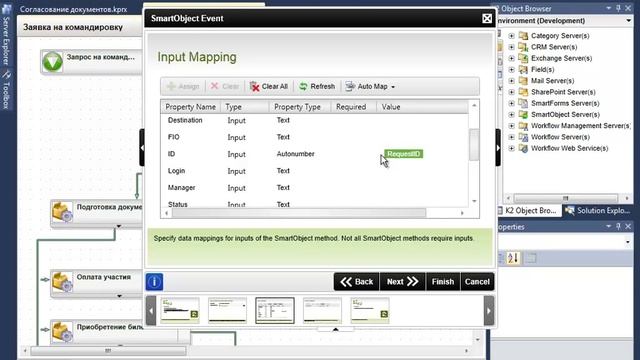Viewport: 640px width, 360px height.
Task: Expand the Workflow Management Server(s) node
Action: pos(511,126)
